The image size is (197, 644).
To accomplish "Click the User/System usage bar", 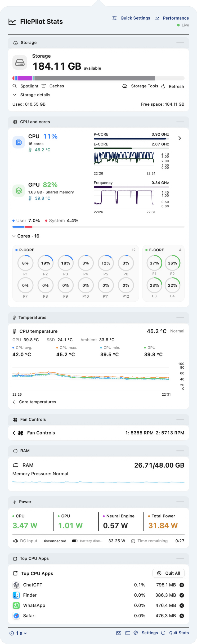I will [98, 227].
